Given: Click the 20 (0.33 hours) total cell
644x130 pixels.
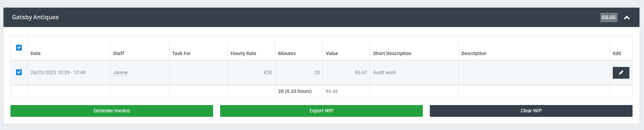Looking at the screenshot, I should 299,92.
